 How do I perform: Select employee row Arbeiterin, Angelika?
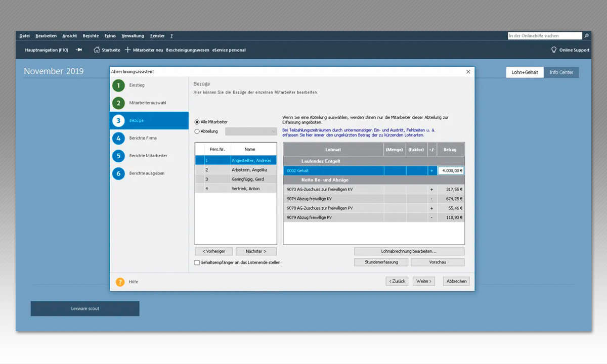pos(236,170)
